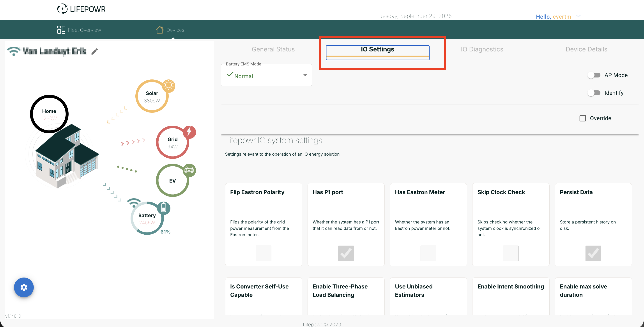The width and height of the screenshot is (644, 327).
Task: Click Grid 94W value
Action: 173,146
